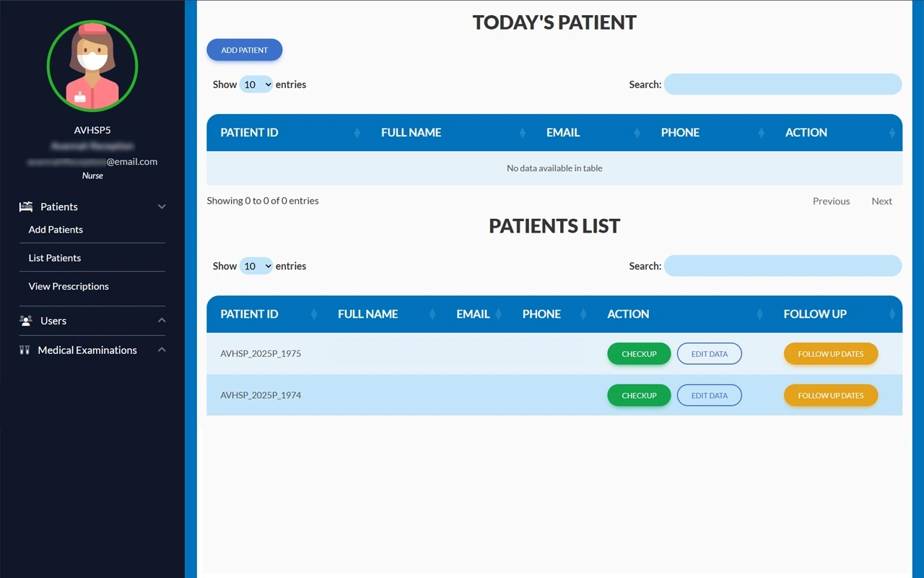
Task: Sort Today's Patient table by Patient ID arrows
Action: [357, 133]
